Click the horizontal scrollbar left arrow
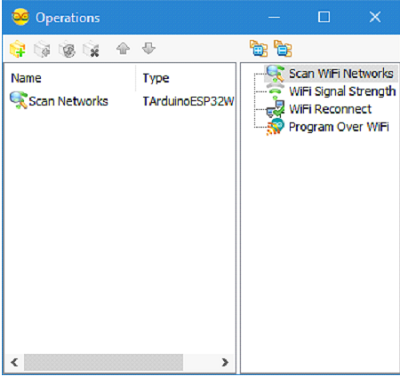The height and width of the screenshot is (377, 400). [14, 362]
